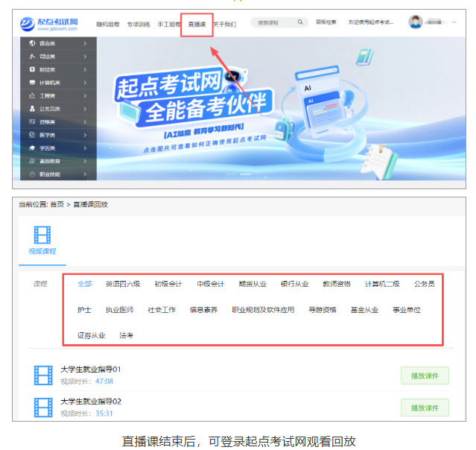476x450 pixels.
Task: Expand the 财经类 category arrow
Action: [x=85, y=69]
